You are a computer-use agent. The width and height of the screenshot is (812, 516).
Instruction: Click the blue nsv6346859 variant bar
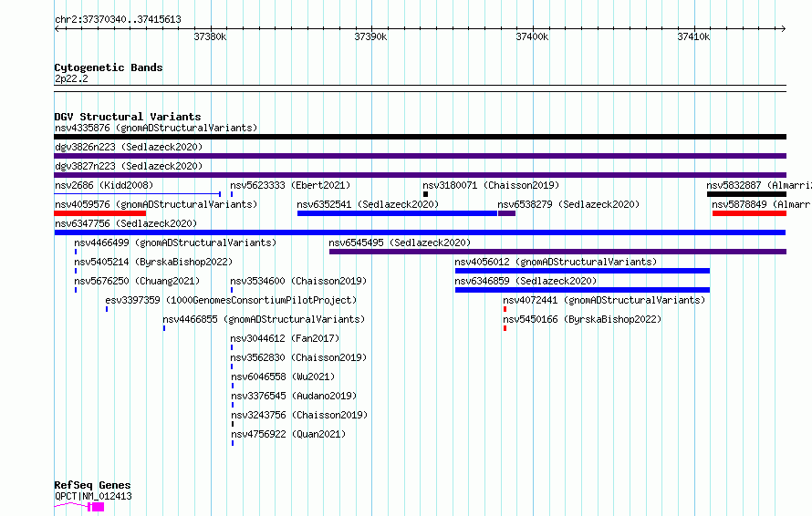[x=582, y=290]
